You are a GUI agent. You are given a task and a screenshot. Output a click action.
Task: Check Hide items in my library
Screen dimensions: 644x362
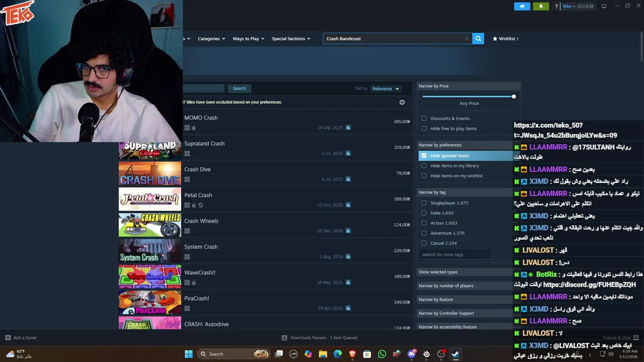(424, 166)
